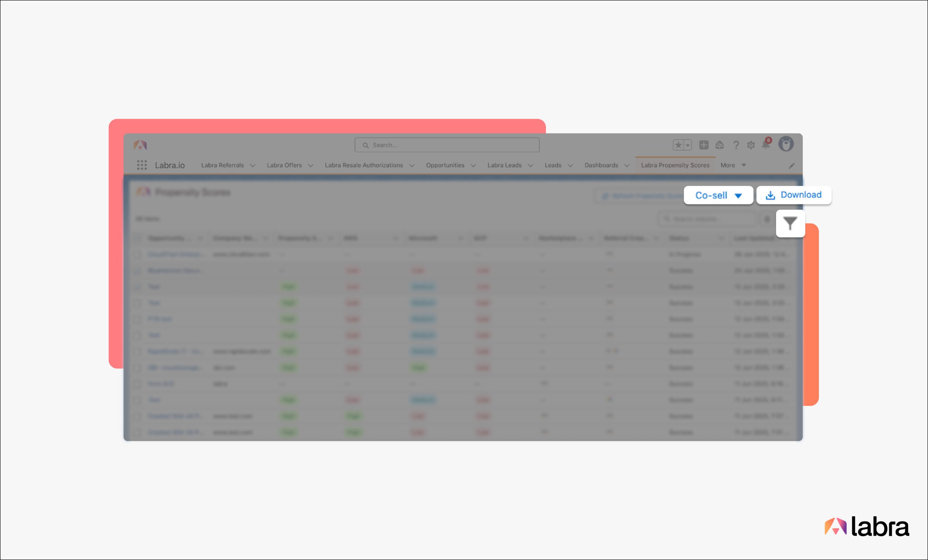Click the Download button
Viewport: 928px width, 560px height.
794,195
